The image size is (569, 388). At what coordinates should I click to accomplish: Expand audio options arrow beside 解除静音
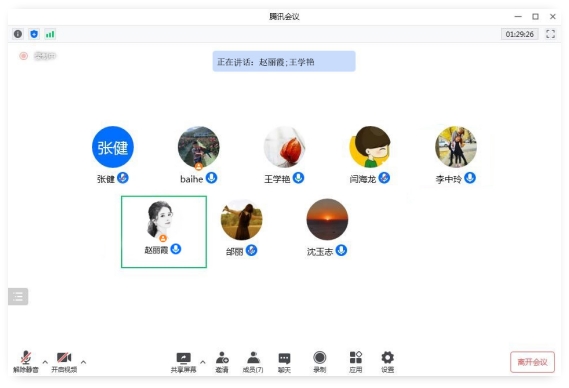click(x=45, y=362)
